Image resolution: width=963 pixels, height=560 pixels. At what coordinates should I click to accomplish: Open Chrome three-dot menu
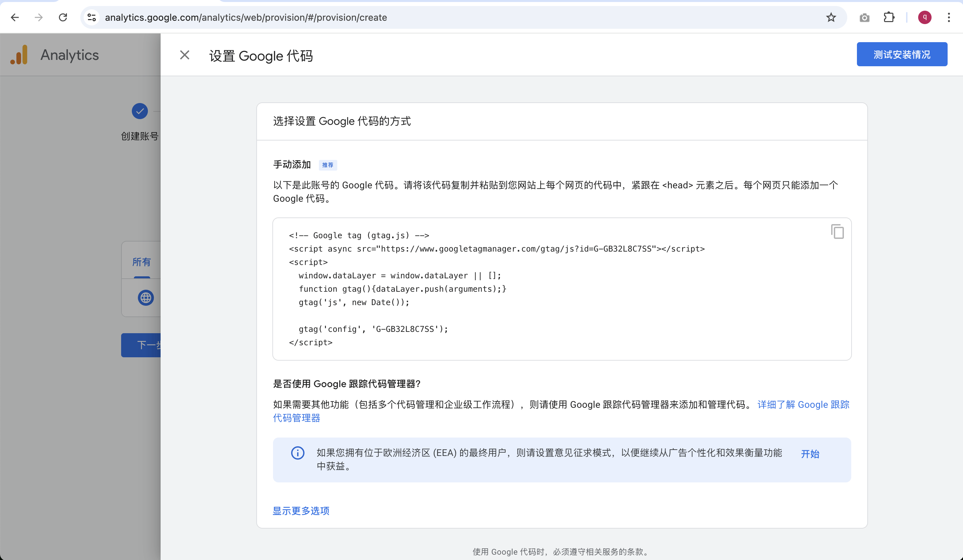[949, 17]
